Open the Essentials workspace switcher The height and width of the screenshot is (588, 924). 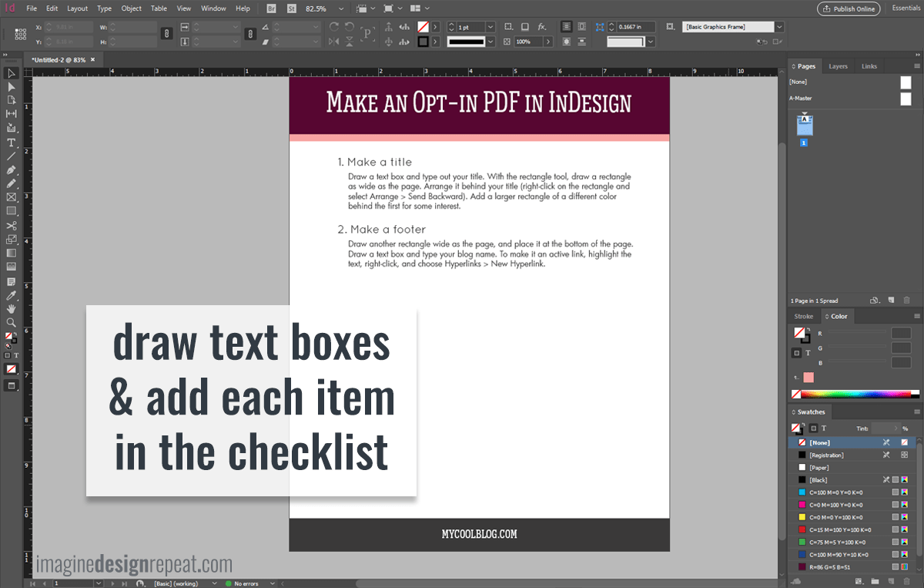click(x=906, y=8)
